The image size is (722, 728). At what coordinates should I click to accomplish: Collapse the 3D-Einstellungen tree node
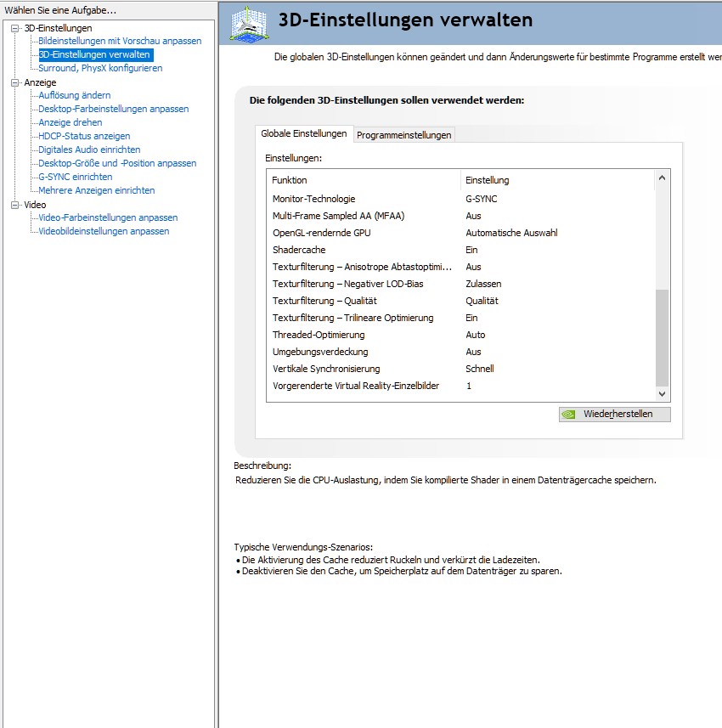coord(14,28)
